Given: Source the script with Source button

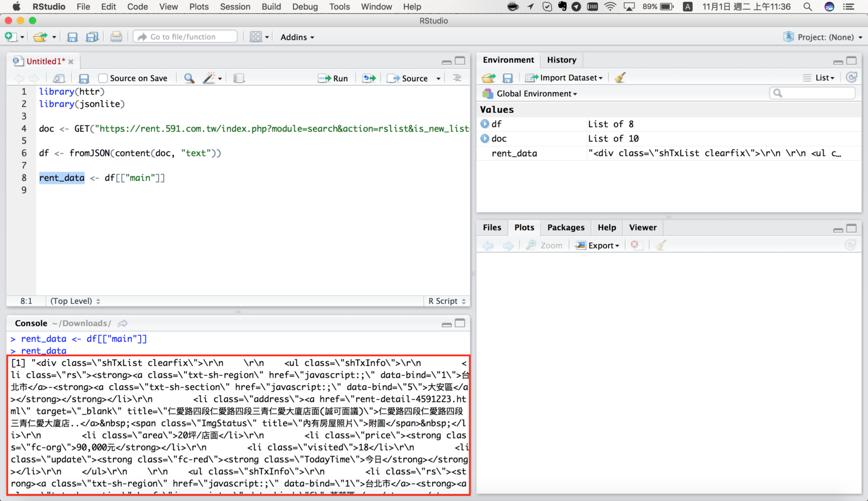Looking at the screenshot, I should 408,78.
